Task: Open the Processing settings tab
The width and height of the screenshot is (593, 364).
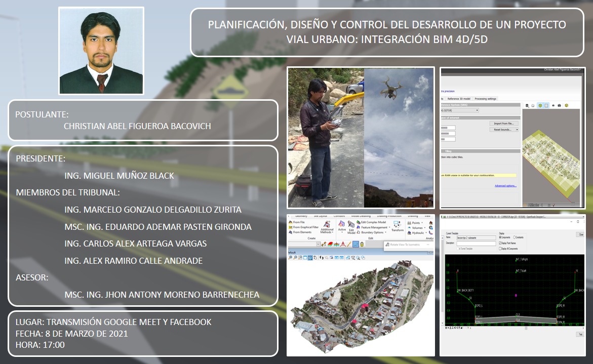Action: [486, 99]
